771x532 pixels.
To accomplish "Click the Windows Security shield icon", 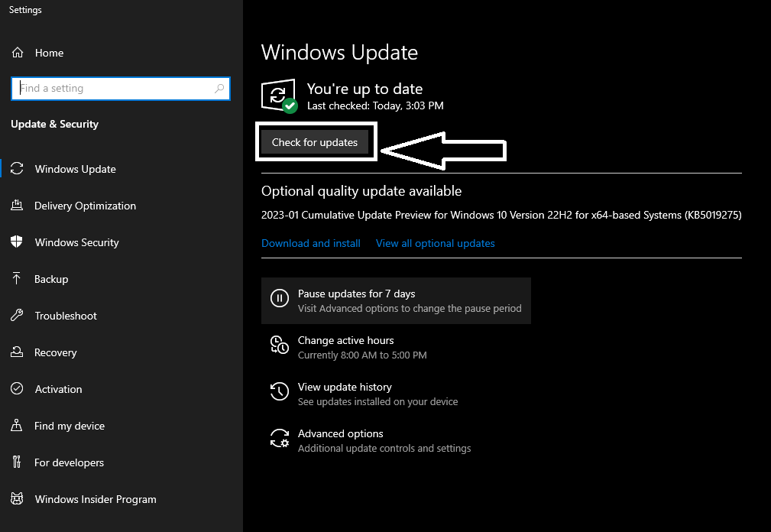I will point(17,242).
